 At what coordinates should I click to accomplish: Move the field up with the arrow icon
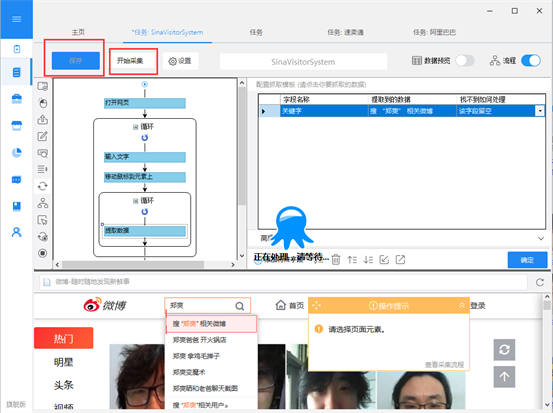tap(352, 260)
